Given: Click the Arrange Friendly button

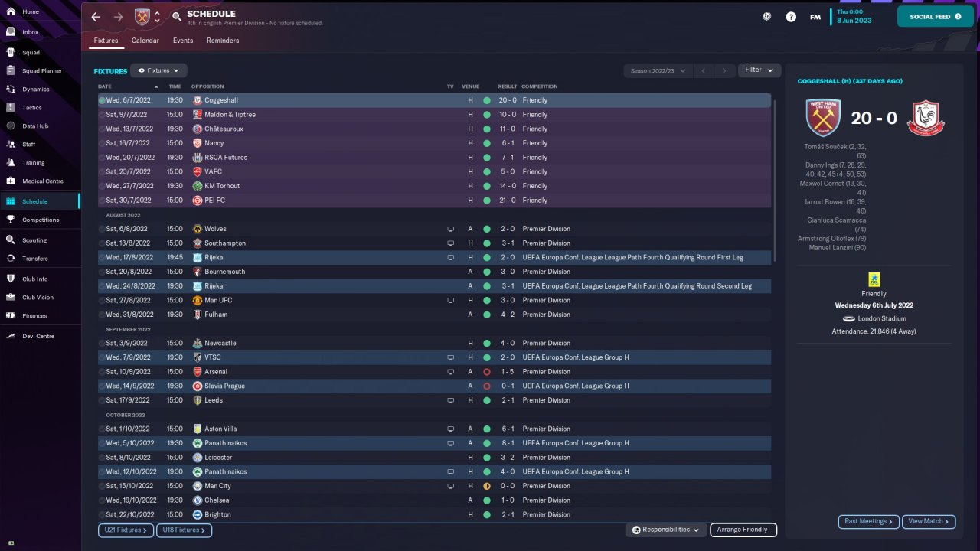Looking at the screenshot, I should tap(743, 530).
